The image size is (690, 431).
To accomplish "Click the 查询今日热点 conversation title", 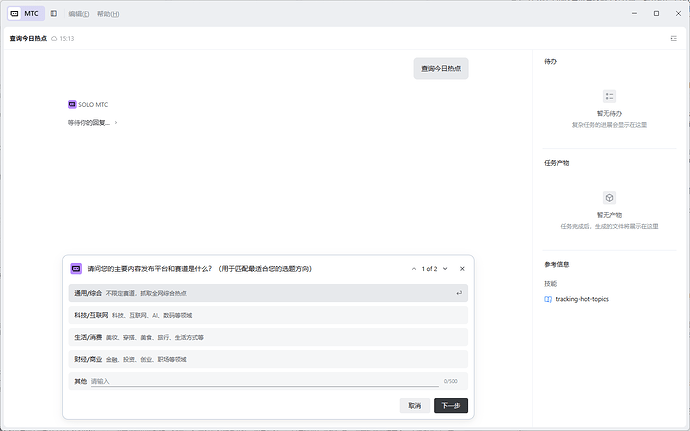I will [x=28, y=39].
